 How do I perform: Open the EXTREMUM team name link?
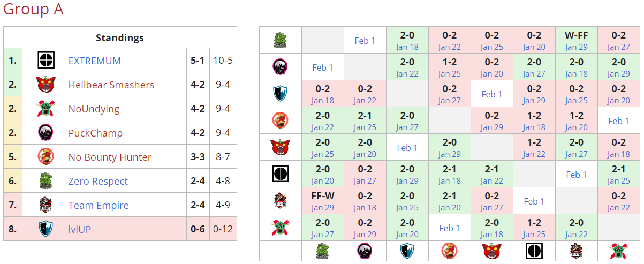click(95, 61)
